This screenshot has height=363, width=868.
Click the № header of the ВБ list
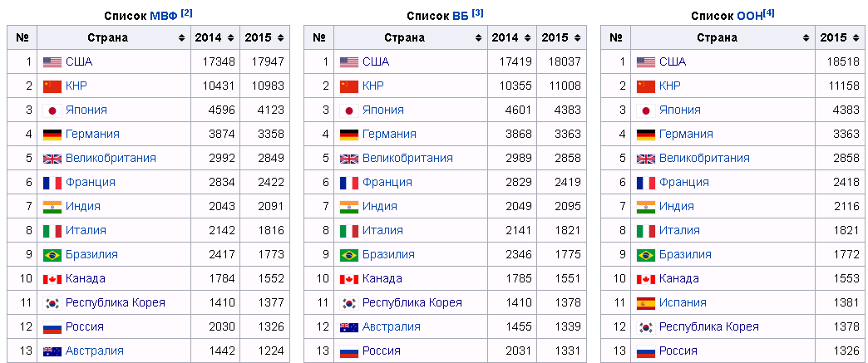click(x=319, y=38)
